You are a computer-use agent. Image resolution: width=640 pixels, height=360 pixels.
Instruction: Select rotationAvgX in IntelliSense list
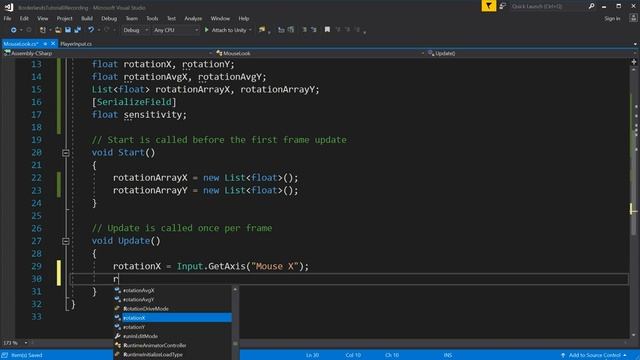click(172, 291)
